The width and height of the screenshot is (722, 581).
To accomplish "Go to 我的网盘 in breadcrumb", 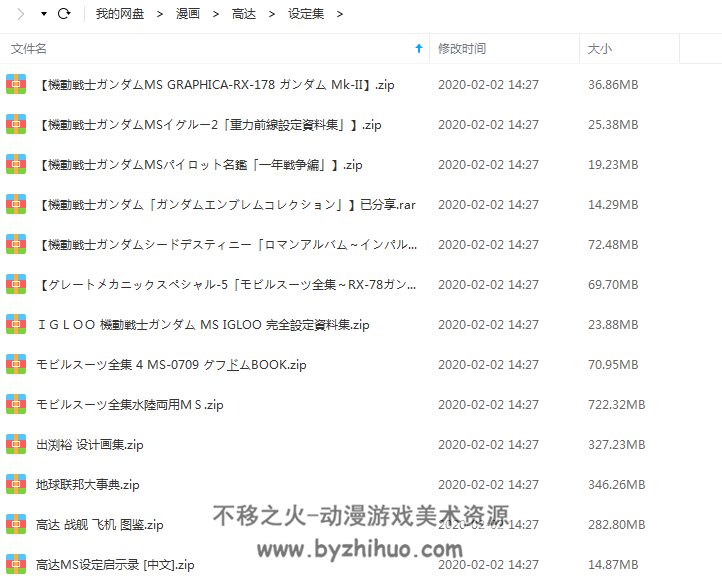I will (120, 14).
